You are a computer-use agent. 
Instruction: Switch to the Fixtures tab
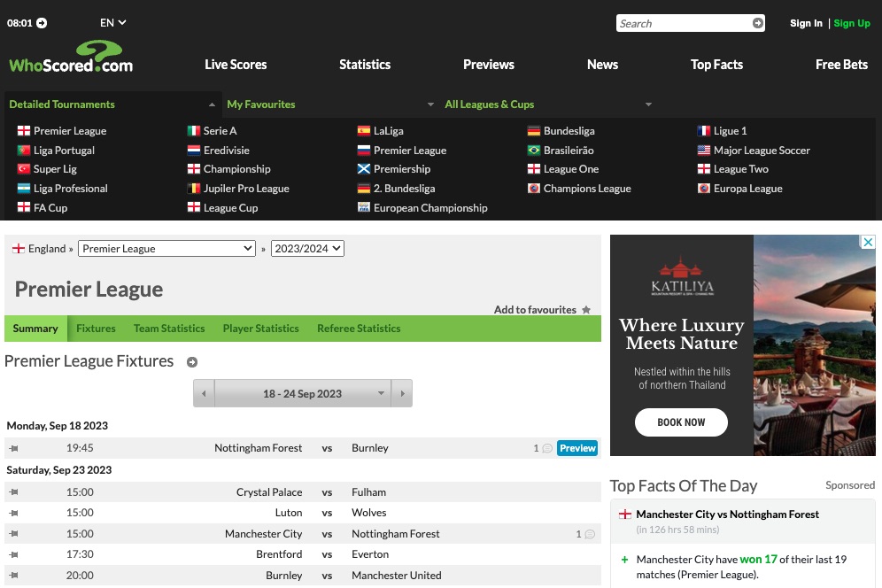(96, 329)
